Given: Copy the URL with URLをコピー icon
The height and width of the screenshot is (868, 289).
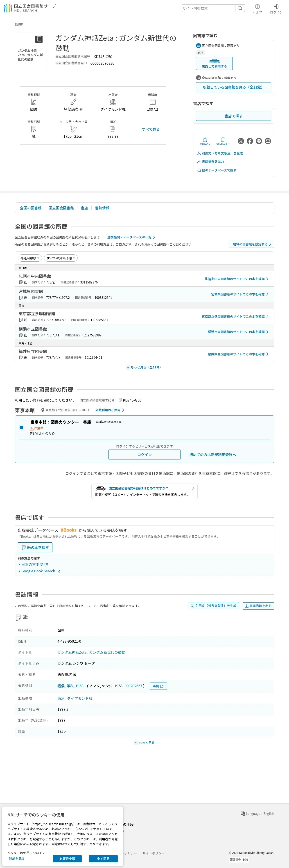Looking at the screenshot, I should [x=223, y=141].
